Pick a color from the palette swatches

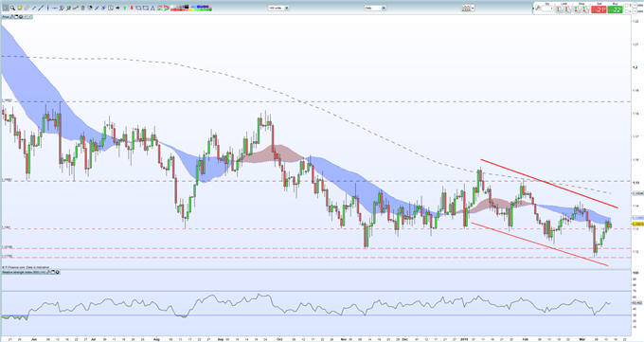pos(191,8)
